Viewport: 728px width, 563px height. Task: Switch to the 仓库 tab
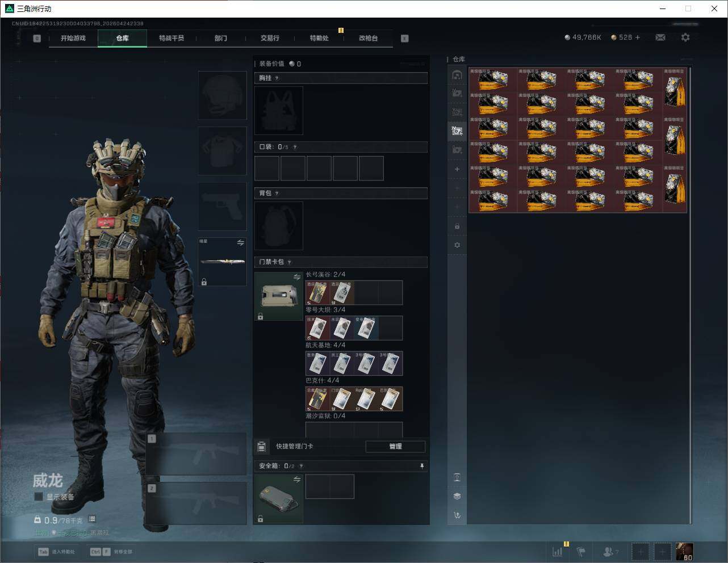[x=122, y=38]
